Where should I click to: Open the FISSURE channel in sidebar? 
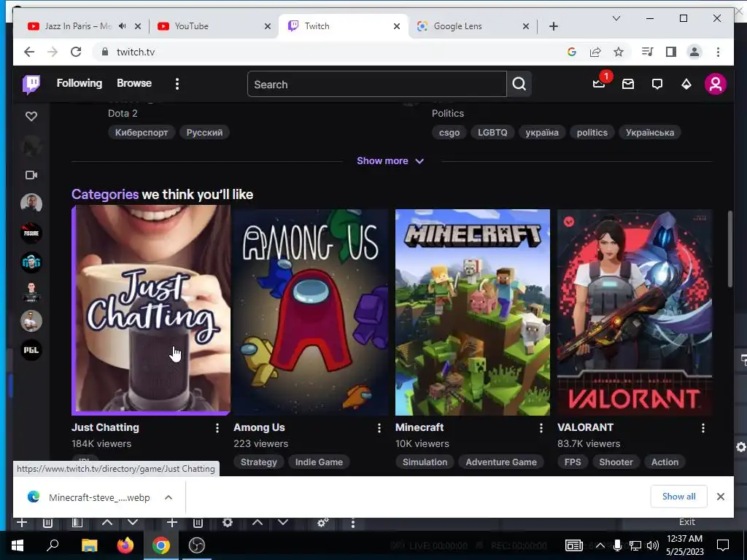(x=31, y=233)
